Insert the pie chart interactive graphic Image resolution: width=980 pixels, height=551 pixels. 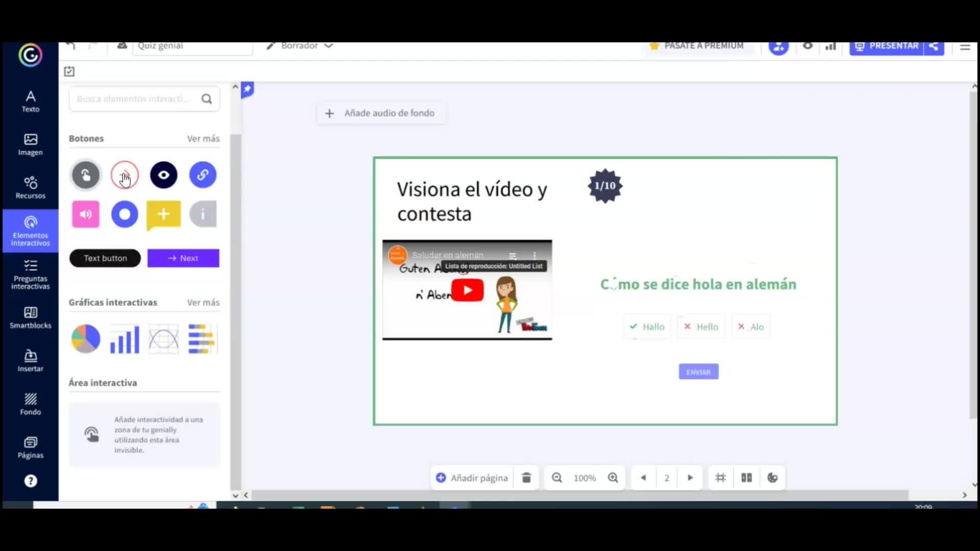tap(86, 339)
